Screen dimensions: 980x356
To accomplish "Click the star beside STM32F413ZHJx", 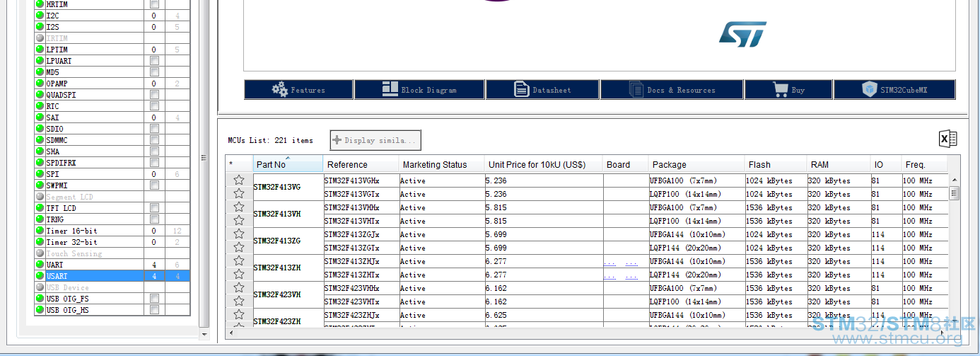I will coord(239,261).
